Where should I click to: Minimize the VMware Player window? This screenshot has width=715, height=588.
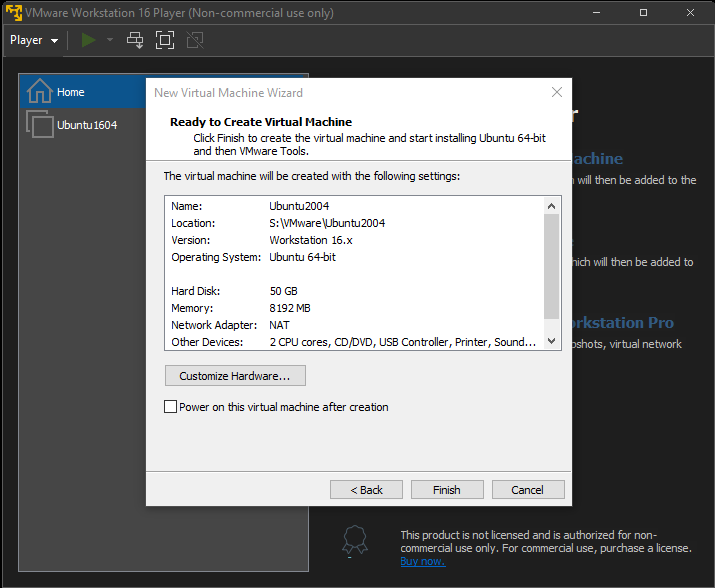click(596, 13)
